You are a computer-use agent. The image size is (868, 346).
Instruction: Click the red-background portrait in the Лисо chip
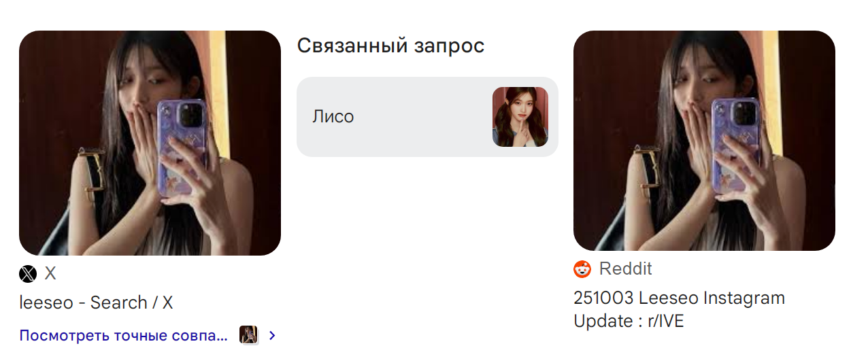coord(520,117)
